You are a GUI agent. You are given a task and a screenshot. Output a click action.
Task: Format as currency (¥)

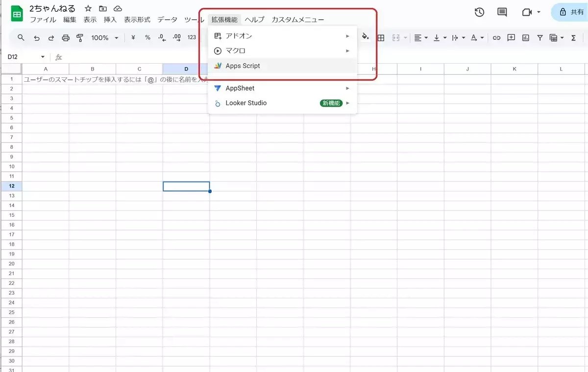coord(133,38)
